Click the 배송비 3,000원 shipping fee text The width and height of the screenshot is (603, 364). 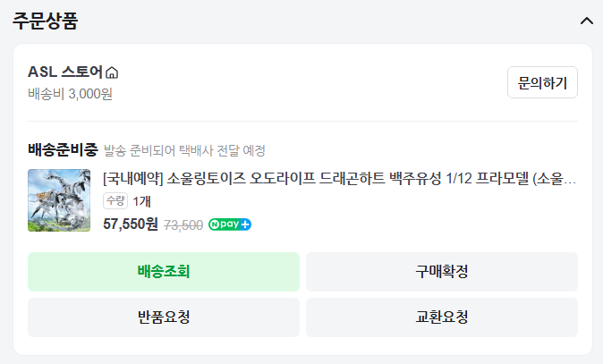(70, 93)
